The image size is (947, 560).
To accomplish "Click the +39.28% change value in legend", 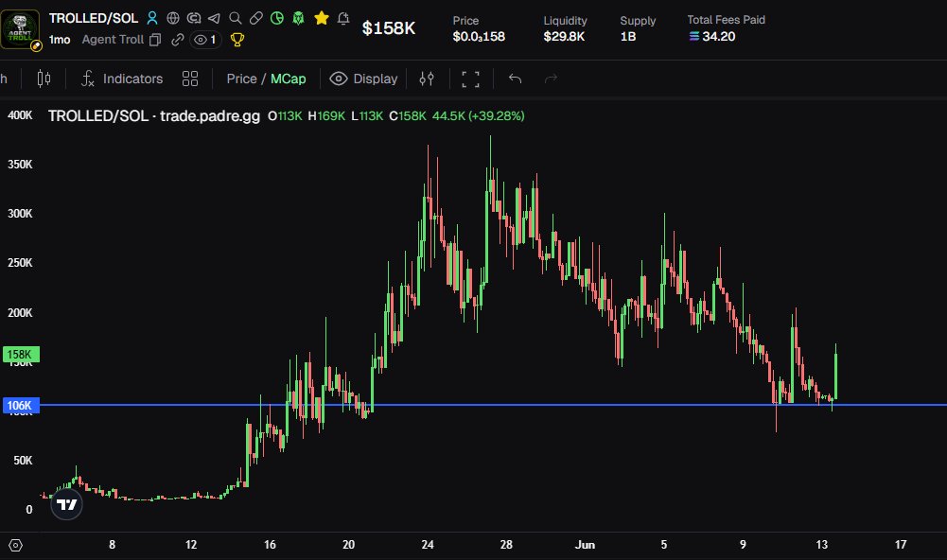I will (x=496, y=116).
